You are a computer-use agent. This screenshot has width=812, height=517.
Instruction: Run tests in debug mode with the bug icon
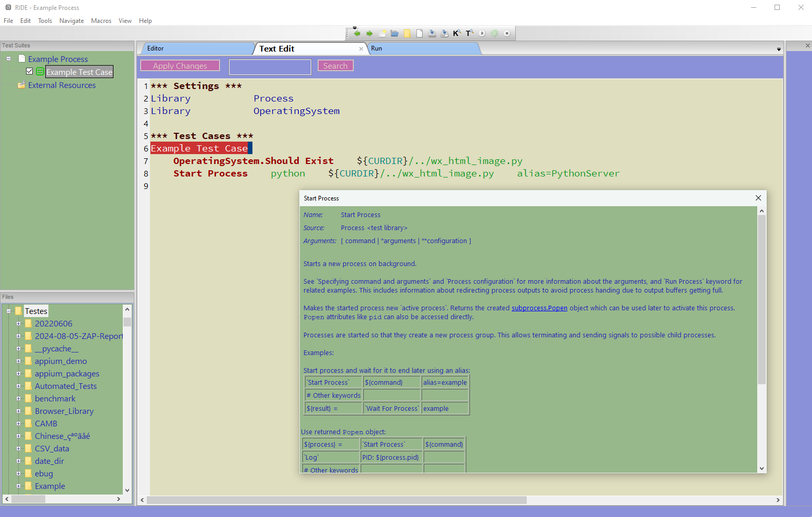coord(494,33)
